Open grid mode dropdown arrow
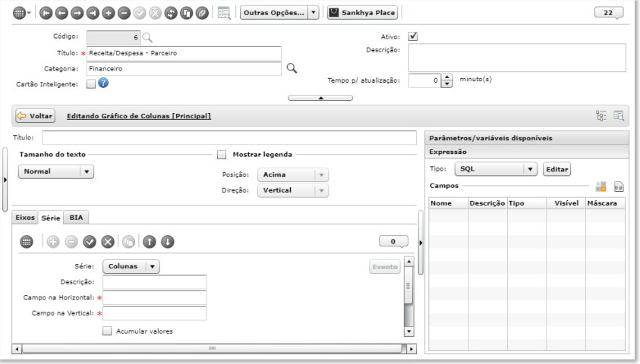 coord(29,13)
